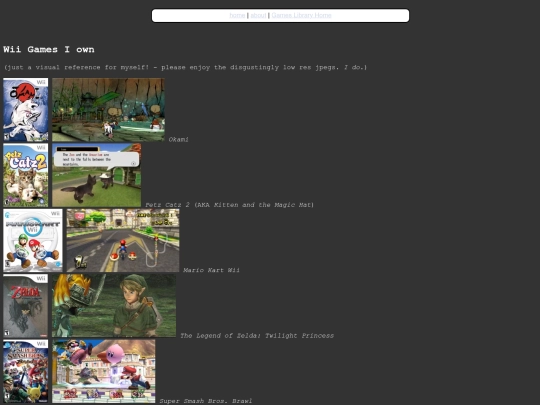This screenshot has width=540, height=405.
Task: View the Smash Bros. Brawl gameplay screenshot
Action: (x=104, y=371)
